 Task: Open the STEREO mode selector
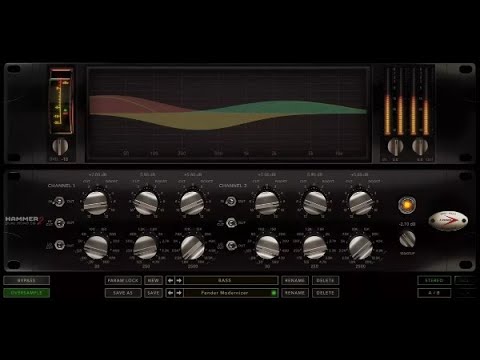pos(434,280)
